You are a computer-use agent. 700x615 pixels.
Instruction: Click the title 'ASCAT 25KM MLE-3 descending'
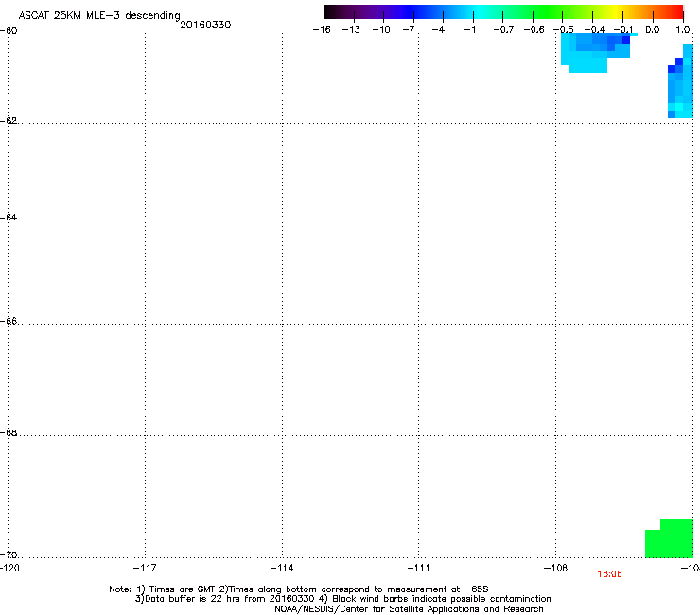pos(99,16)
